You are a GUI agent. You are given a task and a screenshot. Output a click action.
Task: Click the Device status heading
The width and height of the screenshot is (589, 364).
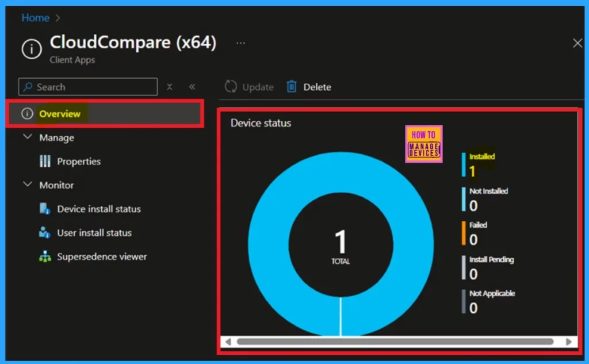click(261, 123)
